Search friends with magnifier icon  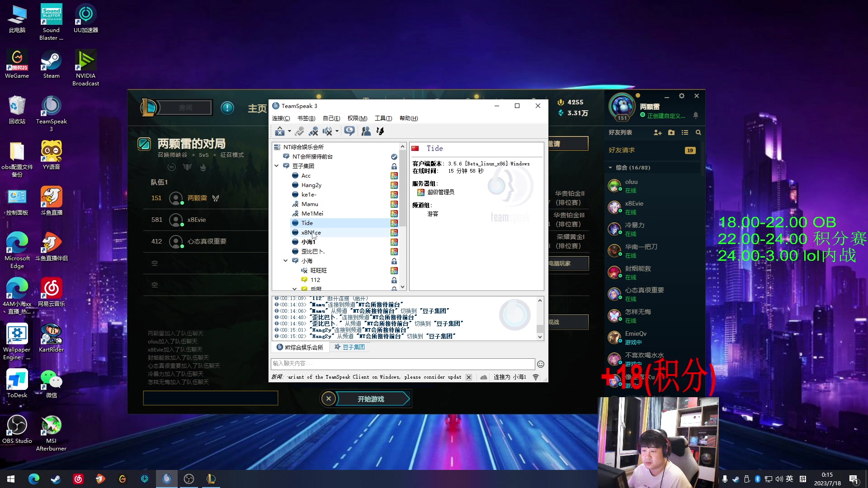(x=698, y=132)
